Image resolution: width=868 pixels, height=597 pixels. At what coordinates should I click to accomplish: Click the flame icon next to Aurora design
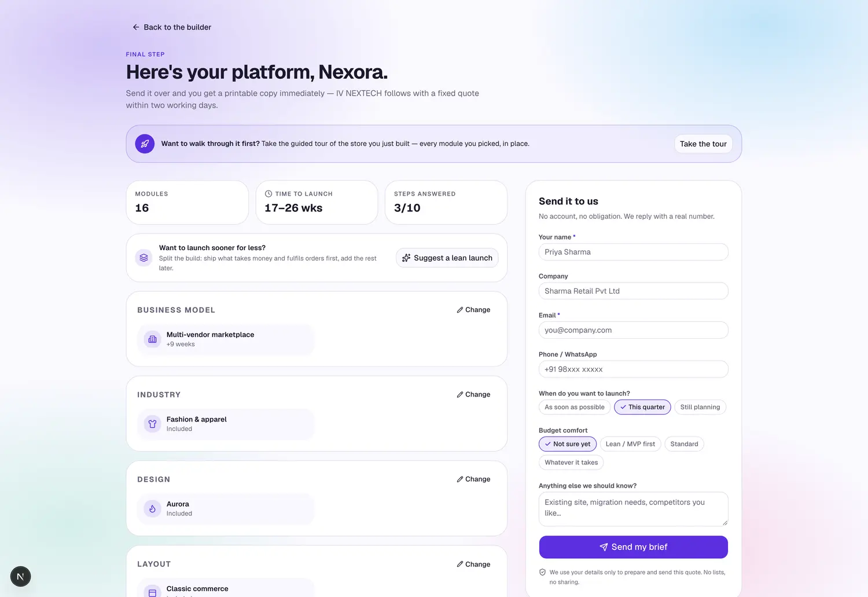152,508
